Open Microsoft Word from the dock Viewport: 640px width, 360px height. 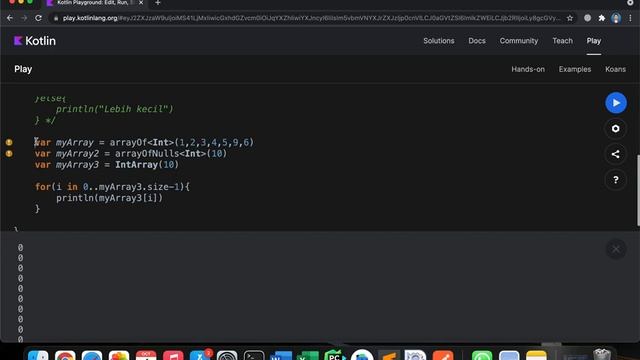click(281, 355)
